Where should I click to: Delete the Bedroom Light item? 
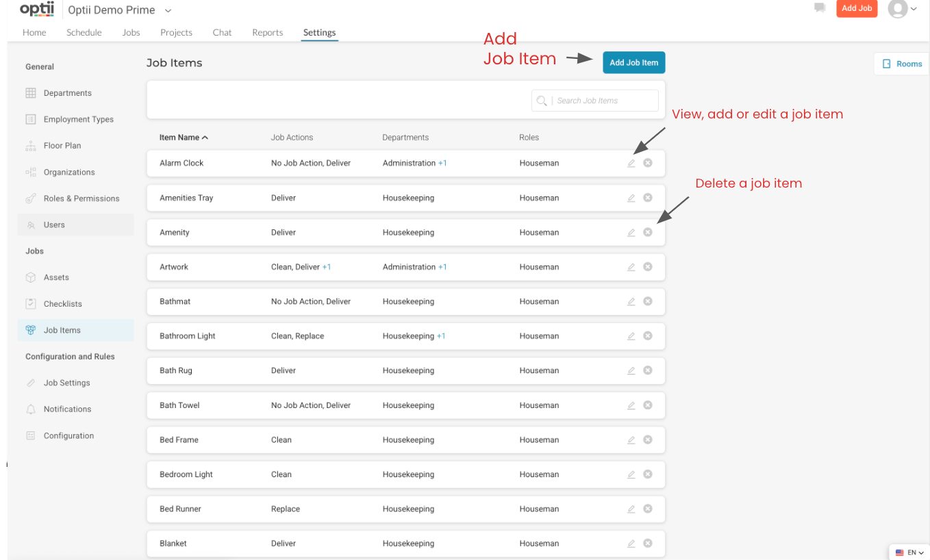pos(648,474)
